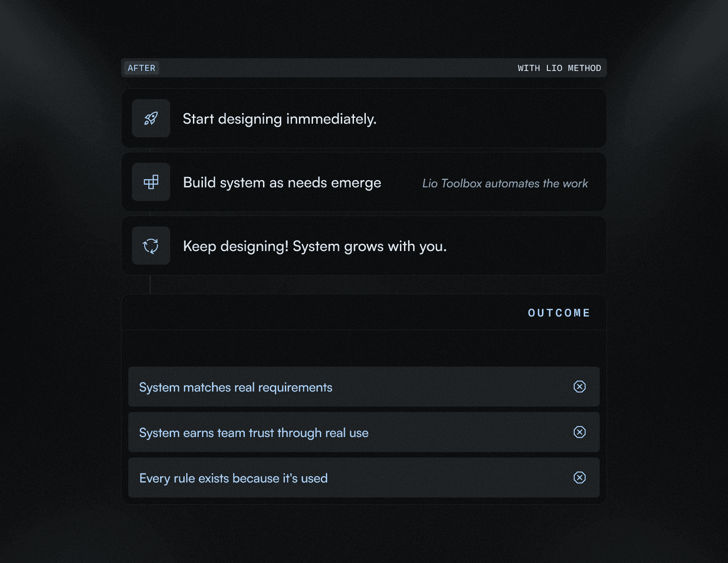The height and width of the screenshot is (563, 728).
Task: Select the AFTER tag in the header
Action: [x=142, y=68]
